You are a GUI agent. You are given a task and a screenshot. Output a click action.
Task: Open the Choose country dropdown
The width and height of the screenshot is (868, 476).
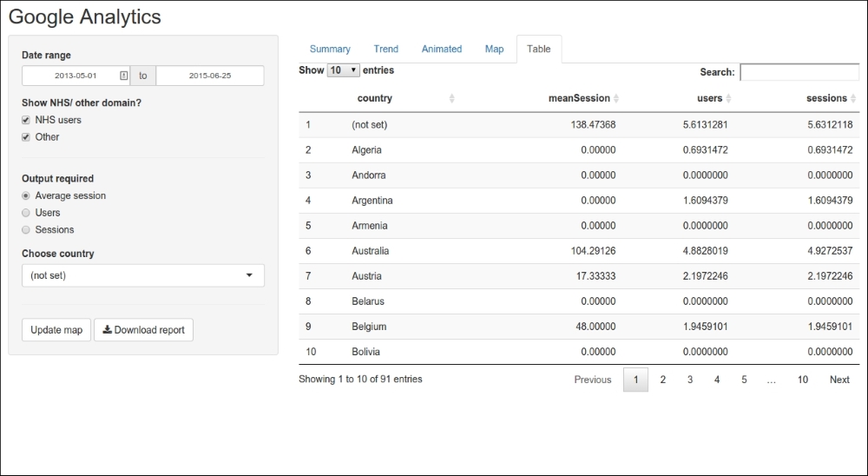pos(143,275)
